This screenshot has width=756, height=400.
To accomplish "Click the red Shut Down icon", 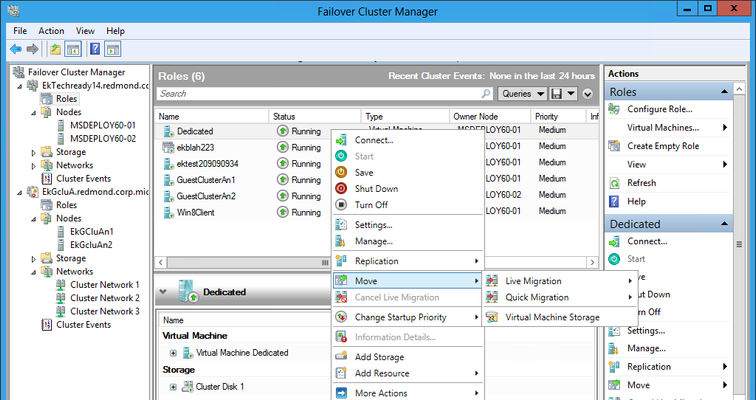I will 341,188.
